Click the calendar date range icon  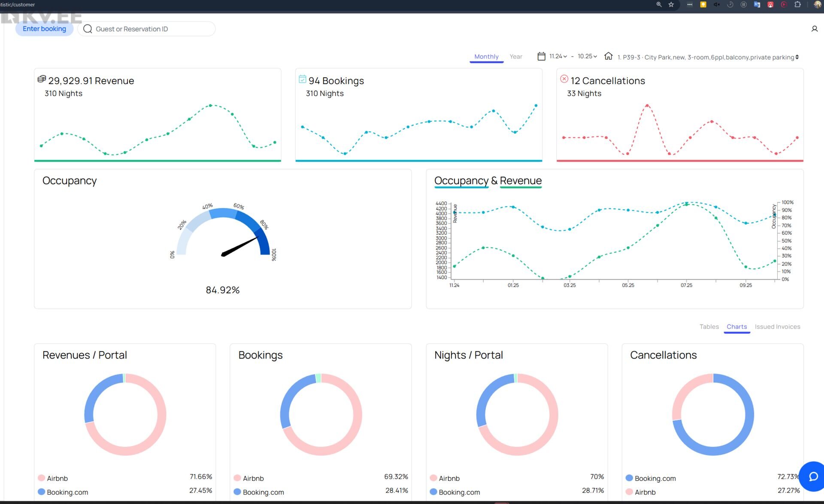[541, 56]
